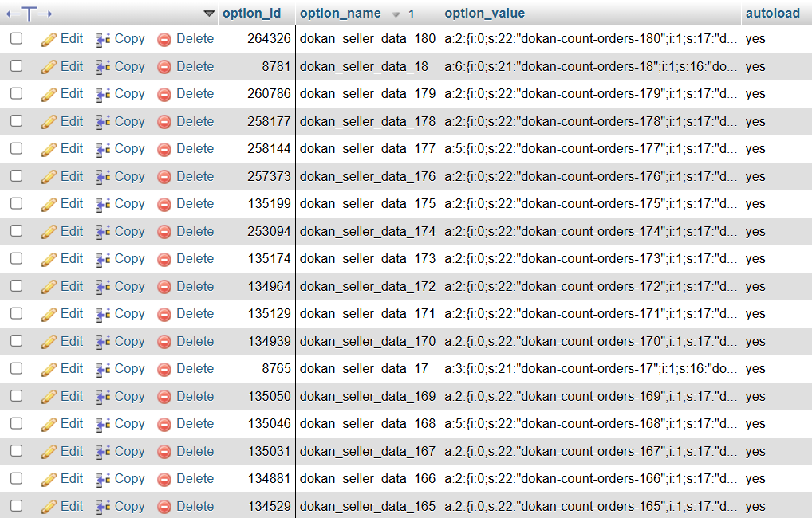This screenshot has width=812, height=518.
Task: Click red delete icon for dokan_seller_data_165
Action: [164, 507]
